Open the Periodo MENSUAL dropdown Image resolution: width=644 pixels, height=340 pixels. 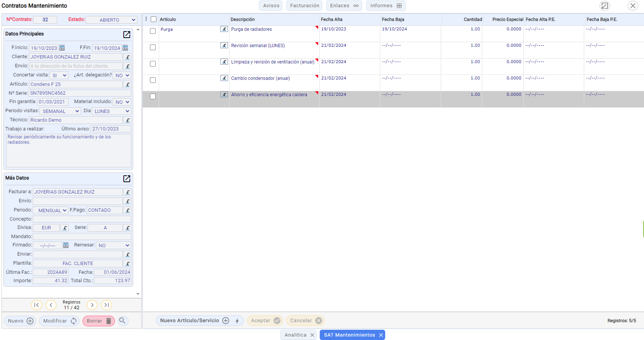coord(51,210)
